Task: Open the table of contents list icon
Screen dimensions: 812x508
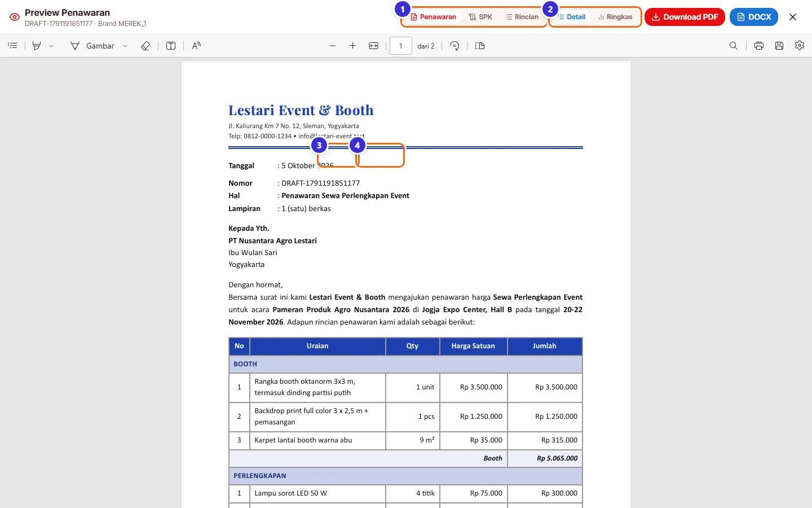Action: click(x=12, y=46)
